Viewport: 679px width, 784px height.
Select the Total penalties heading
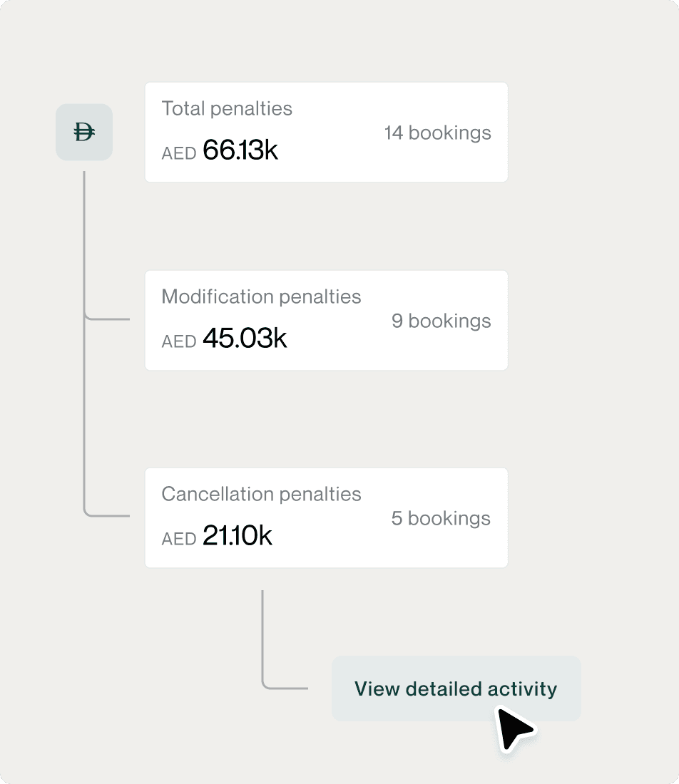point(227,108)
